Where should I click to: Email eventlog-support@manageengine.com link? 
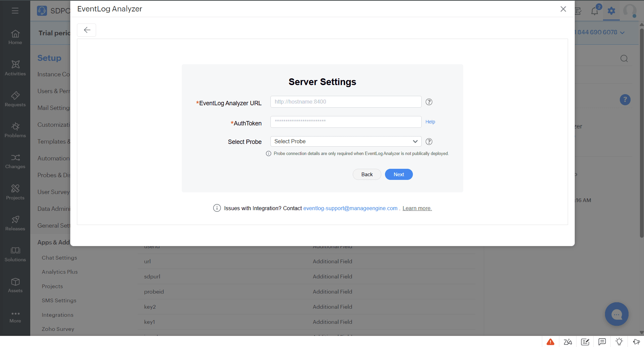pyautogui.click(x=350, y=208)
